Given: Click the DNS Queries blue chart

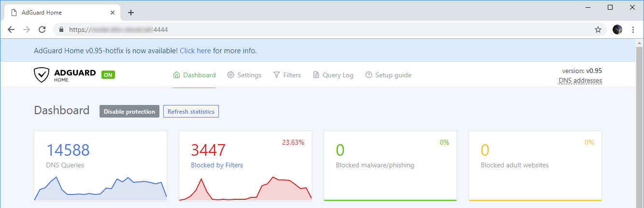Looking at the screenshot, I should coord(100,189).
